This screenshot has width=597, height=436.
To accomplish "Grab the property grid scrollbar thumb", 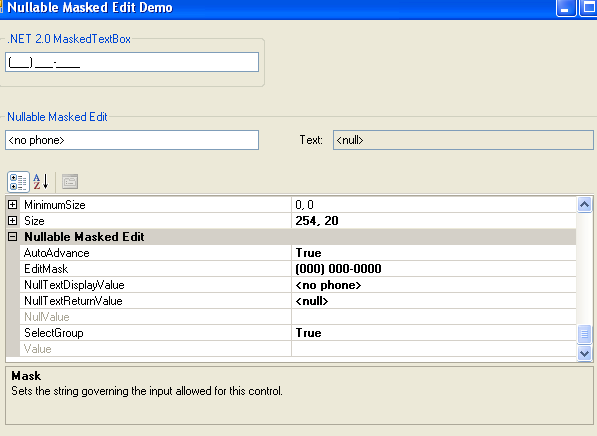I will point(584,334).
